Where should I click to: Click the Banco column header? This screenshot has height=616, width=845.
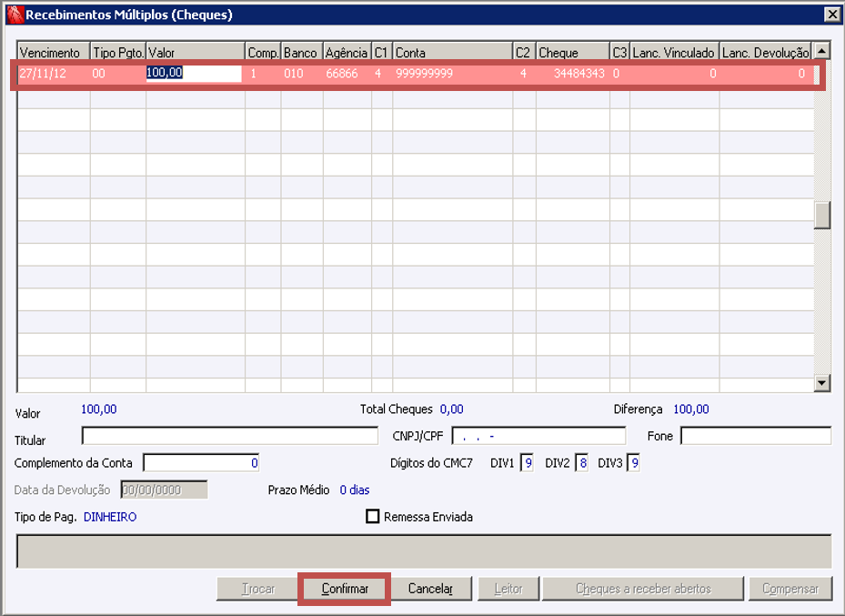[302, 52]
